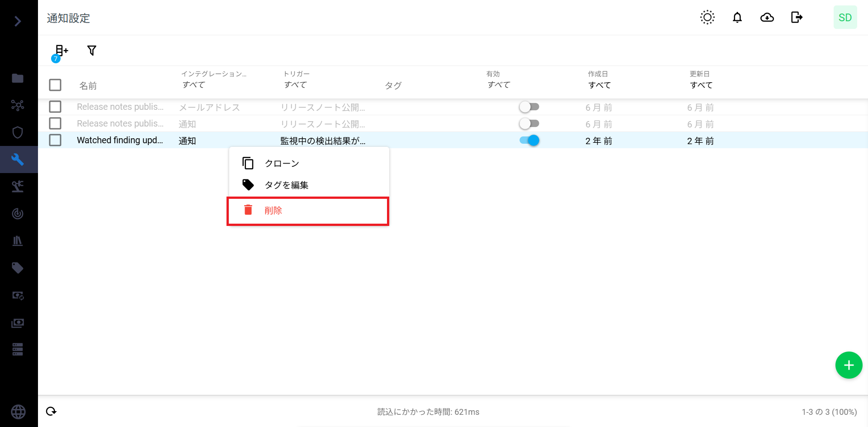Click the logout icon in header

point(797,18)
